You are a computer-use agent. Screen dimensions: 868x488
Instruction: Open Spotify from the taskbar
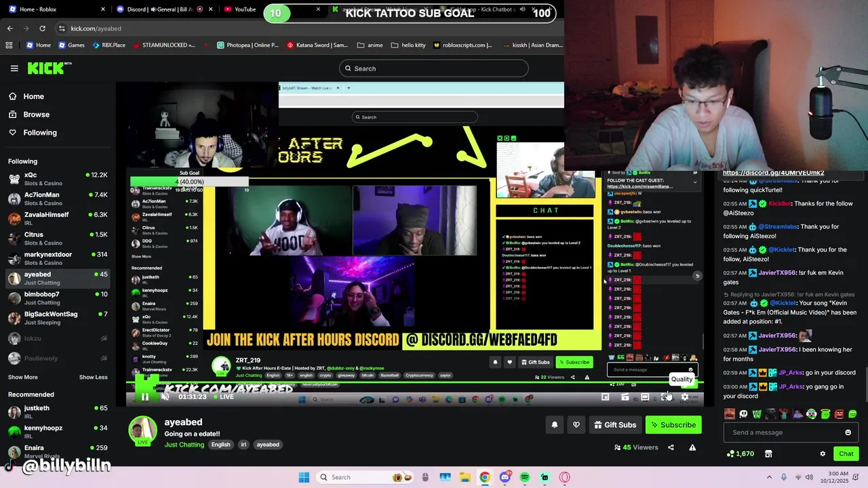525,477
